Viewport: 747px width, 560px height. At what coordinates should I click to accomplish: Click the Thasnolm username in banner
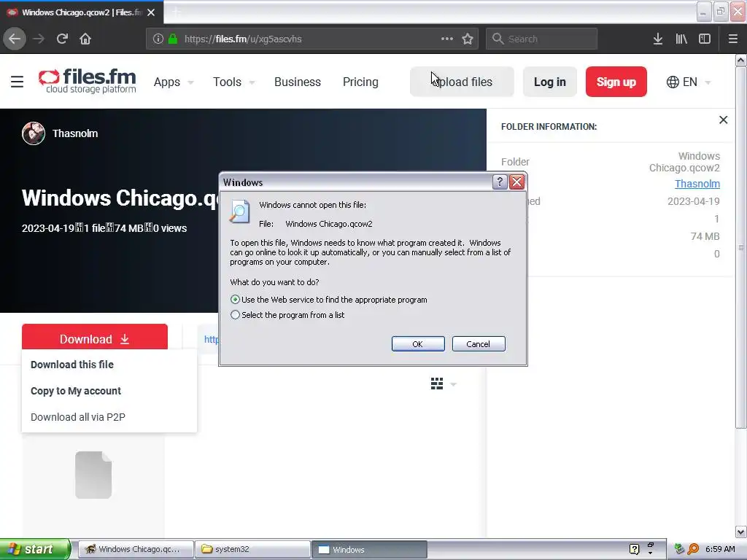[75, 133]
